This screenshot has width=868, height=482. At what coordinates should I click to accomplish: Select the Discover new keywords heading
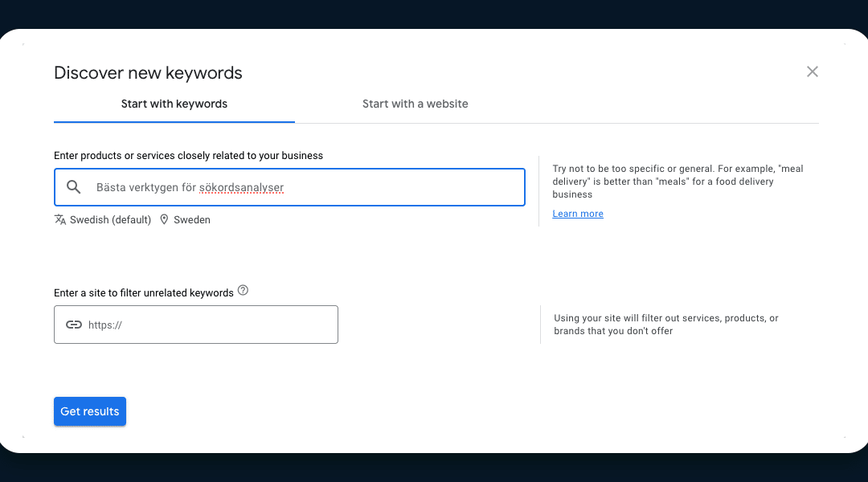point(148,73)
